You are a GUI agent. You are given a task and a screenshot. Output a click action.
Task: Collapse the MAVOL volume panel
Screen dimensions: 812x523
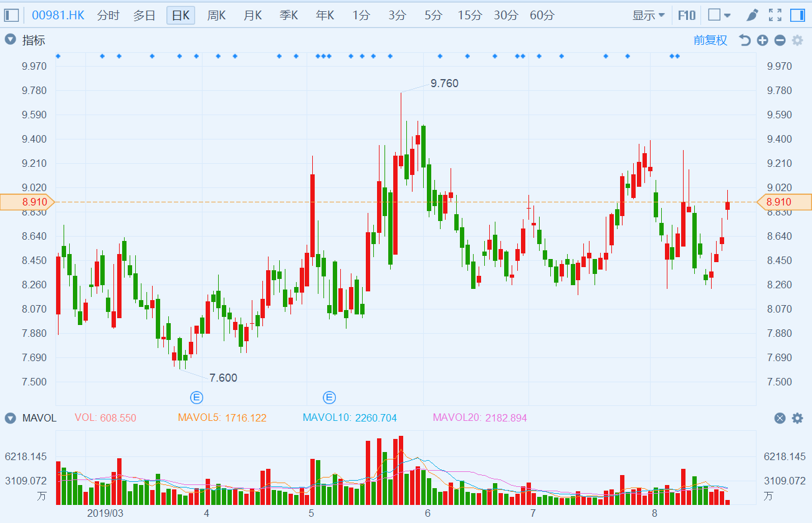click(x=10, y=418)
